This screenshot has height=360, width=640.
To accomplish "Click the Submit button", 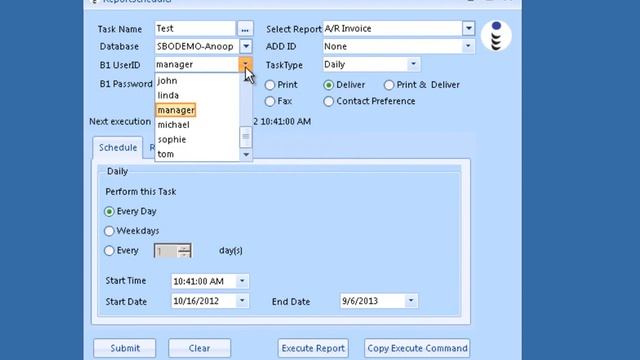I will (x=124, y=348).
